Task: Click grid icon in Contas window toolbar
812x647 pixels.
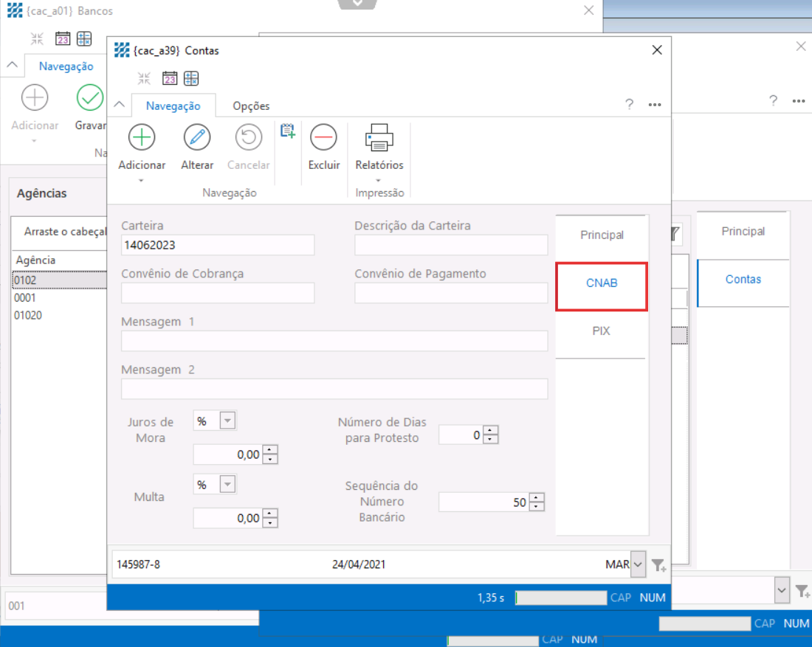Action: (x=191, y=78)
